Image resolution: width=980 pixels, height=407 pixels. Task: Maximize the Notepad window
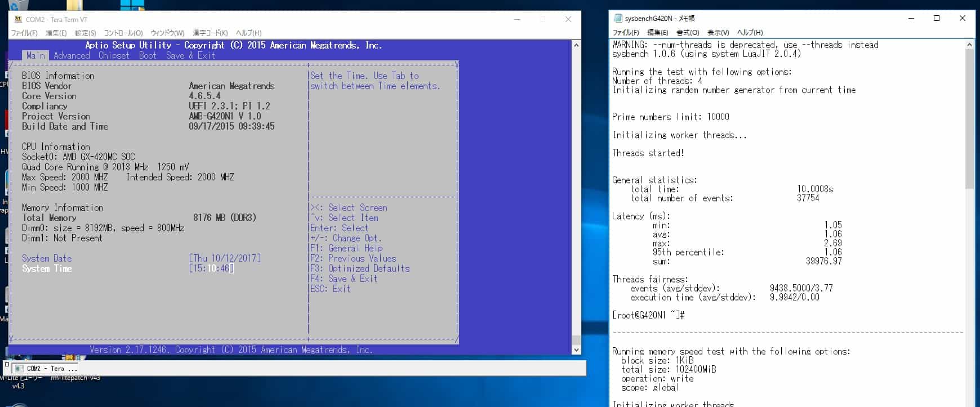coord(937,18)
